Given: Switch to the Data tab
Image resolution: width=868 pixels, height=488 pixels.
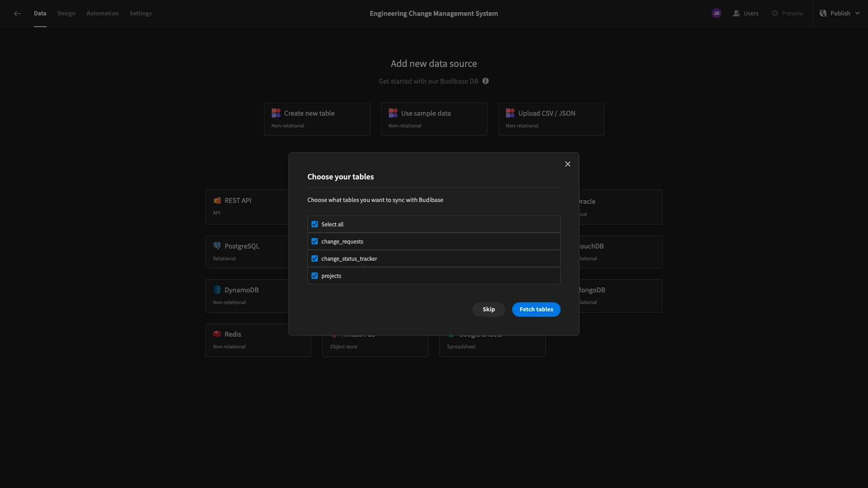Looking at the screenshot, I should tap(40, 13).
